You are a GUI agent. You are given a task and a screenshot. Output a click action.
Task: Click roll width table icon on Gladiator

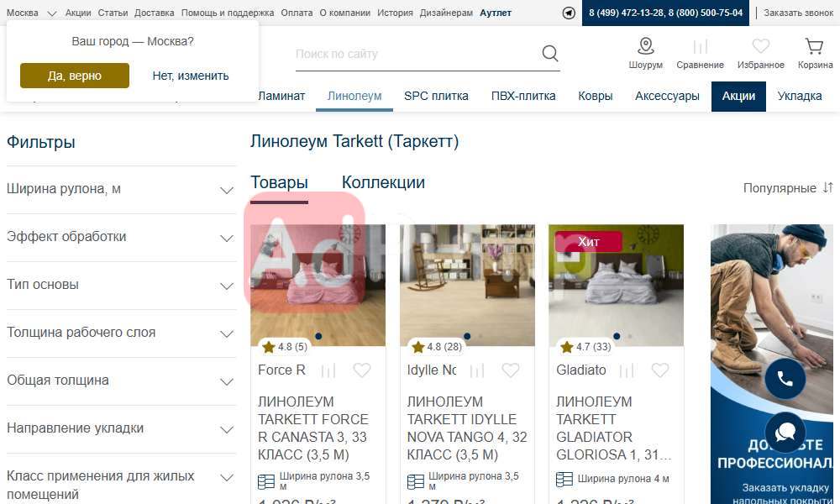tap(564, 479)
